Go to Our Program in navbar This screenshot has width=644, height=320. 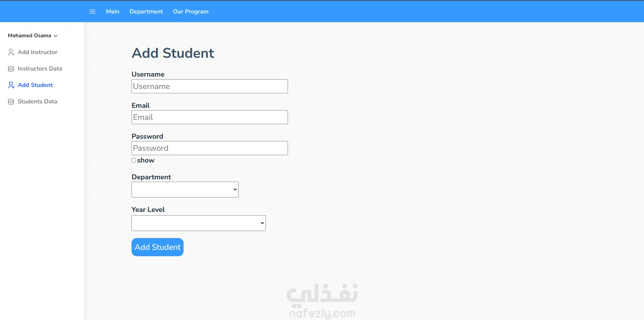[x=191, y=11]
